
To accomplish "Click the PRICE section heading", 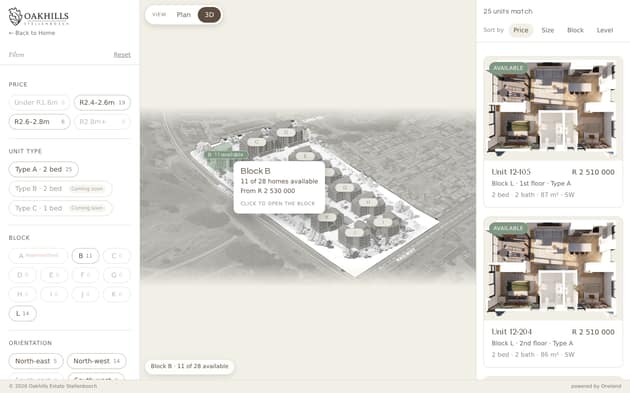I will (18, 84).
